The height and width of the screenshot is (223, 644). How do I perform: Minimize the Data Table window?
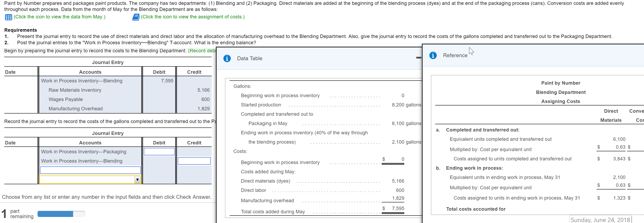pos(418,57)
